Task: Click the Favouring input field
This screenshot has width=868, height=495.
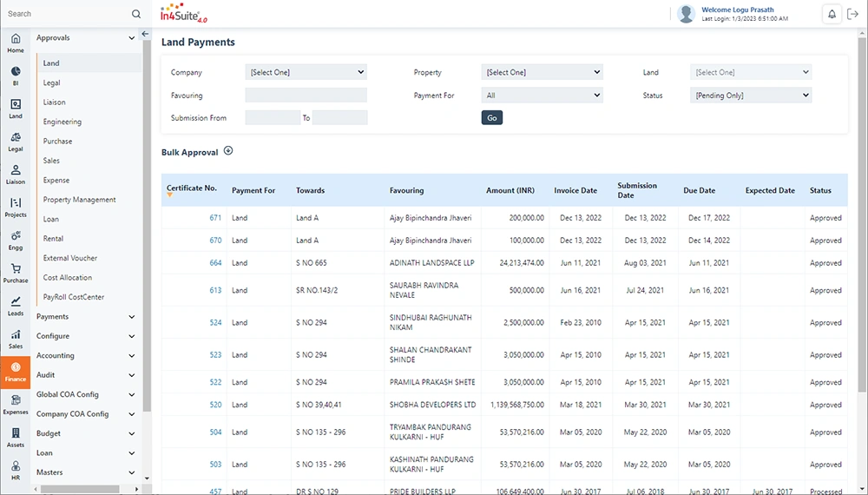Action: pyautogui.click(x=306, y=96)
